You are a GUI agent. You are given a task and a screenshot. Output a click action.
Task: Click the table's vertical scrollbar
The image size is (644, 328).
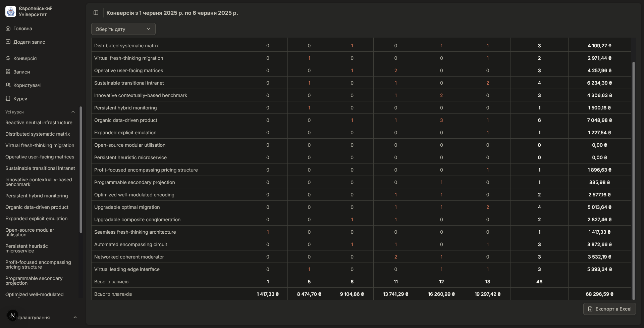coord(633,181)
